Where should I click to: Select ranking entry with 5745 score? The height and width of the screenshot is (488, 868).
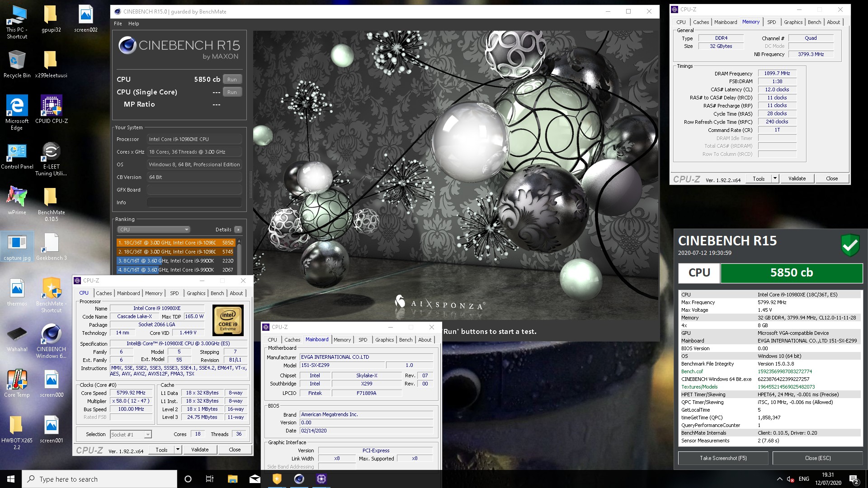click(x=175, y=252)
